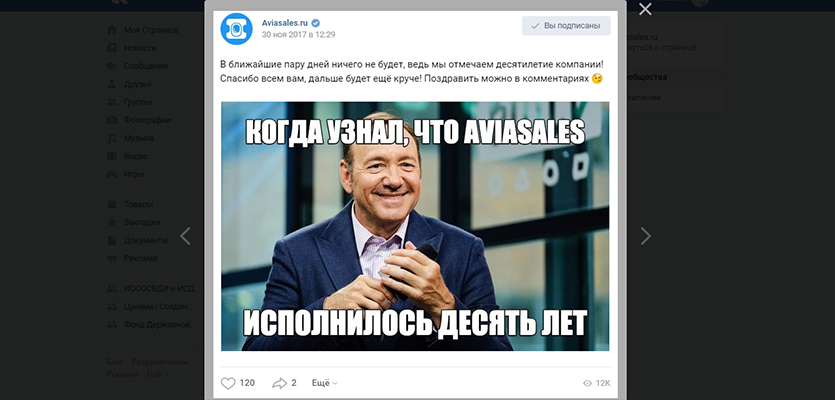Open the post date 30 ноя 2017 link
Image resolution: width=835 pixels, height=400 pixels.
click(298, 35)
